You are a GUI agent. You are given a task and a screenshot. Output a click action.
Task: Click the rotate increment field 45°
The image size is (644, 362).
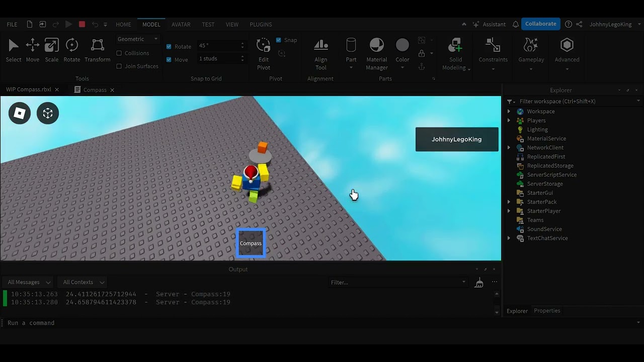pos(221,45)
